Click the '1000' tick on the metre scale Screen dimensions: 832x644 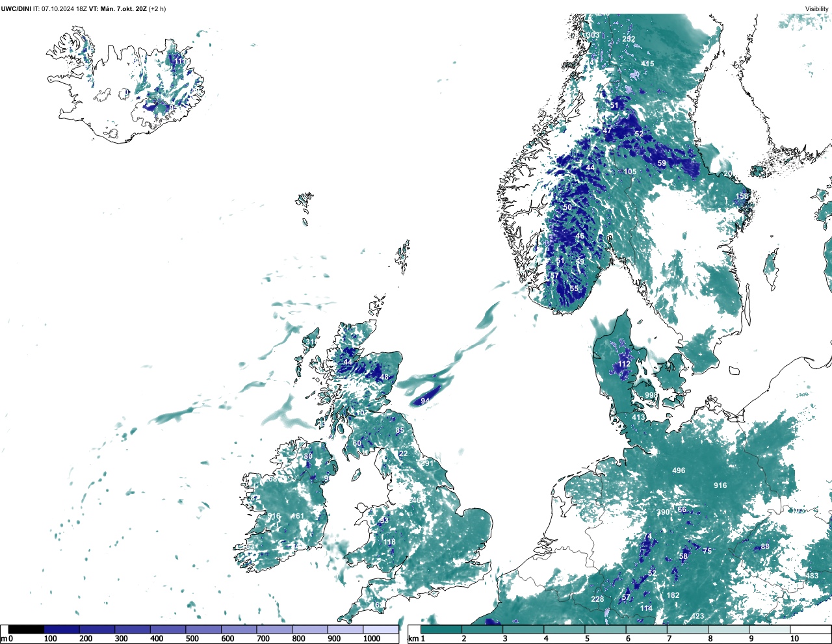click(372, 639)
